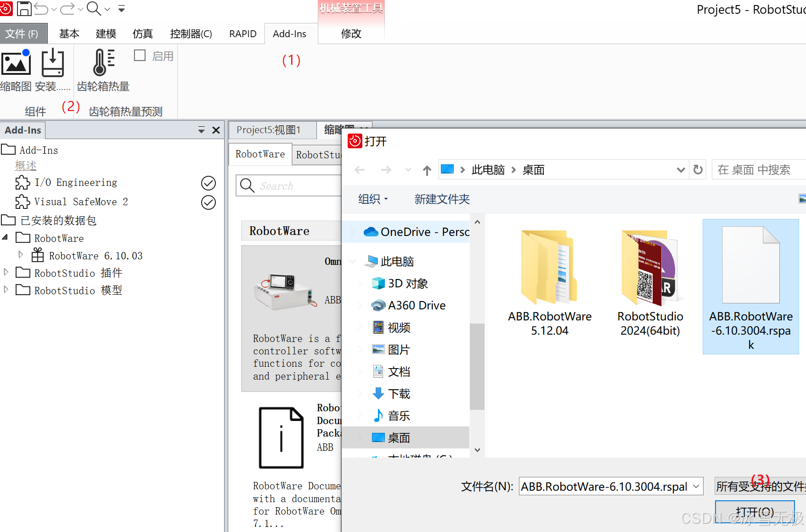806x532 pixels.
Task: Click the 在 桌面 中搜索 search box
Action: pyautogui.click(x=759, y=170)
